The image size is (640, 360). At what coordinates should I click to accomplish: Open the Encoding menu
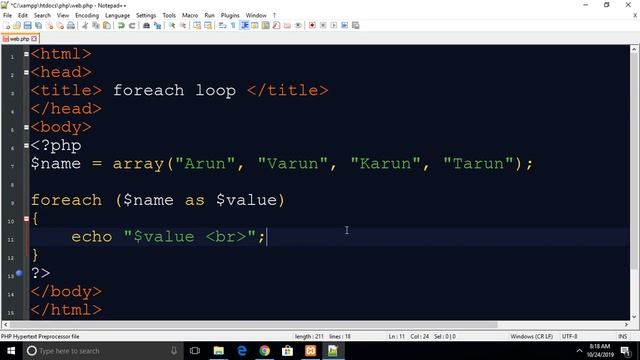[87, 15]
